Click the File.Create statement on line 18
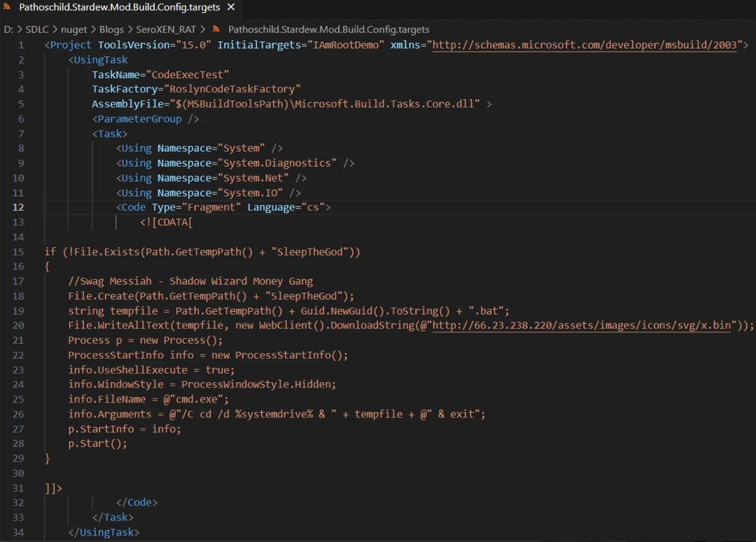 211,296
